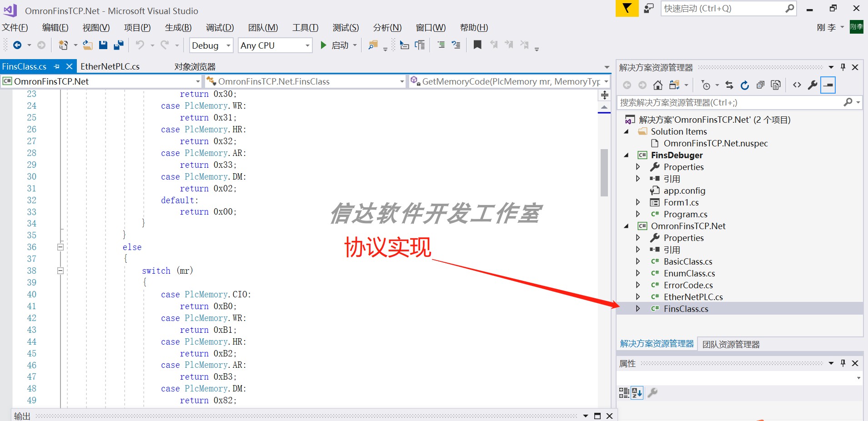The image size is (868, 421).
Task: Click the Quick Launch search box
Action: click(x=728, y=8)
